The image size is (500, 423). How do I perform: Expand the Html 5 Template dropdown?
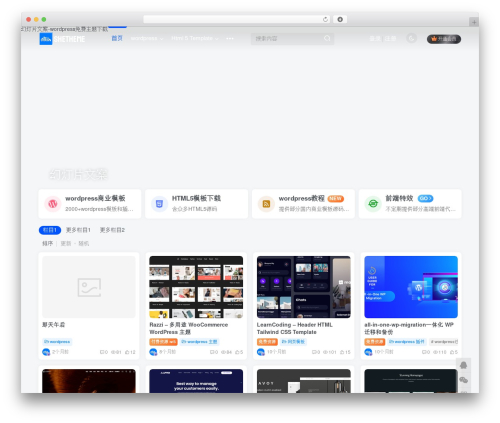(x=195, y=38)
